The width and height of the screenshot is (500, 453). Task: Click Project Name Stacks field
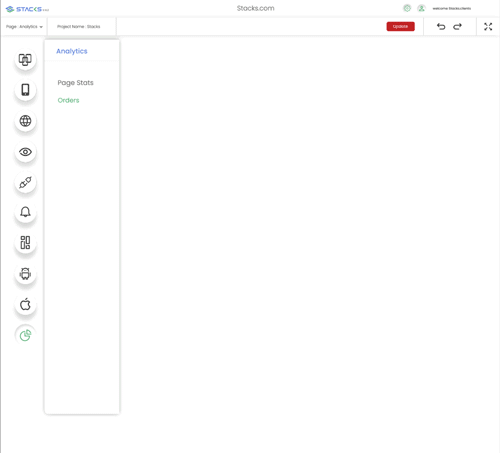point(79,27)
